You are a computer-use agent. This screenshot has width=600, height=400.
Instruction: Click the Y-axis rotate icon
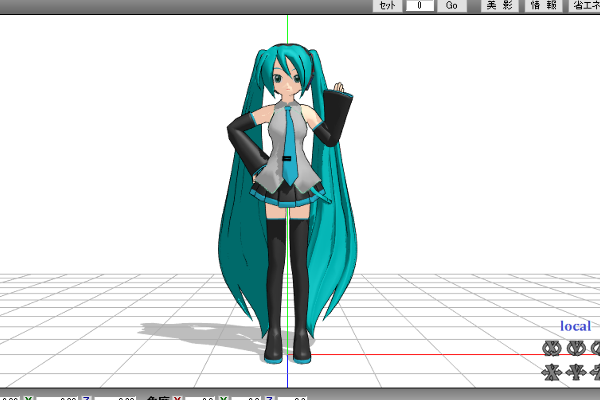pos(576,348)
